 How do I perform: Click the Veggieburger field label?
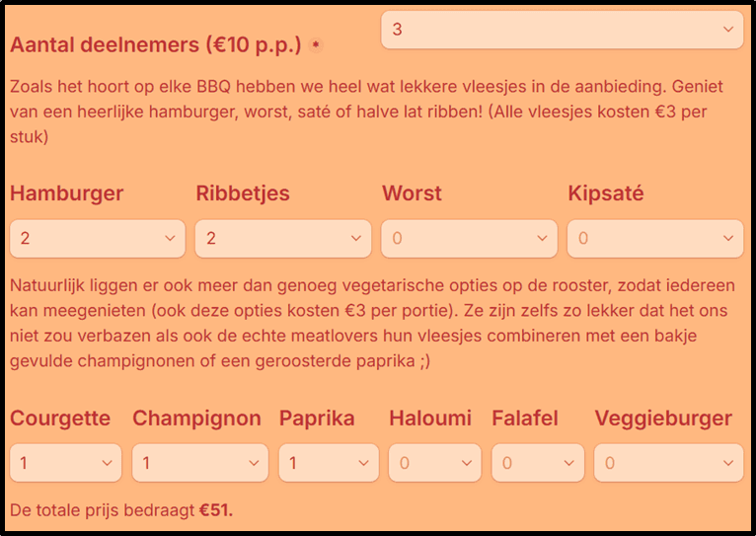point(663,419)
